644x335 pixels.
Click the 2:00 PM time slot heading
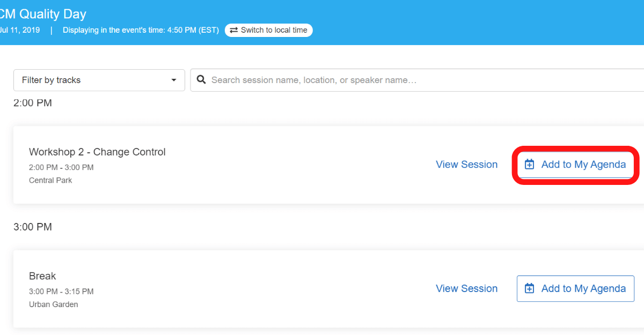(x=33, y=103)
